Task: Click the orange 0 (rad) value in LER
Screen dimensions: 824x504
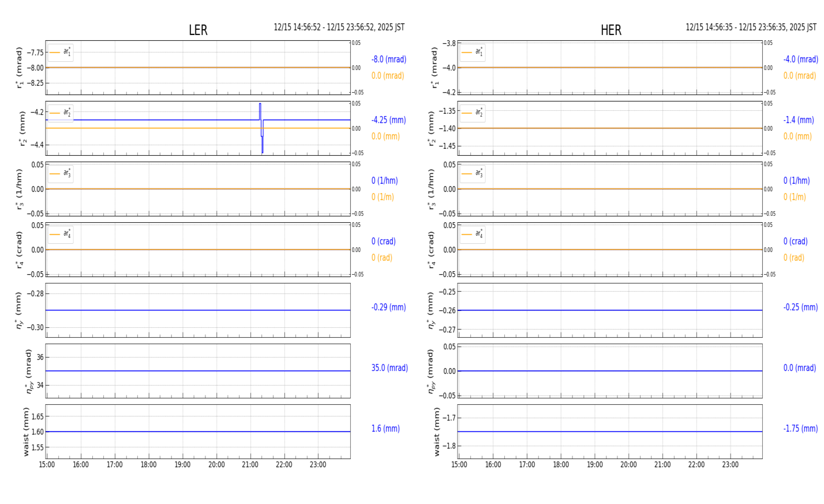Action: [382, 258]
